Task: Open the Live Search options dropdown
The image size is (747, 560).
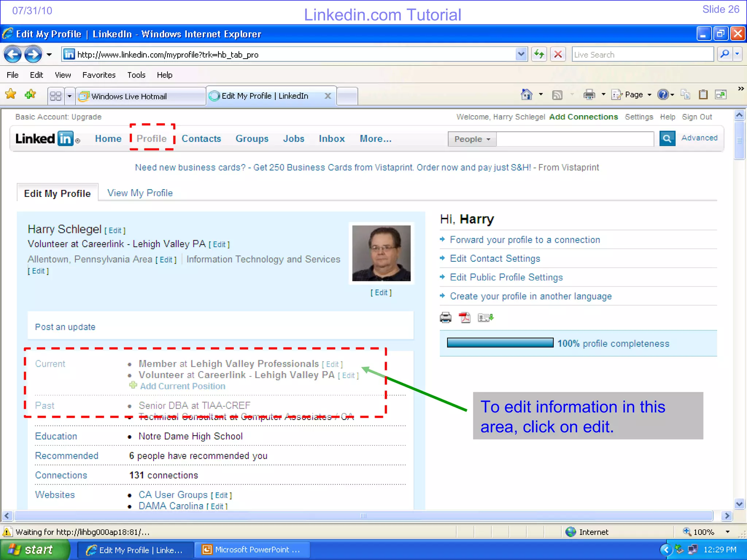Action: click(x=737, y=54)
